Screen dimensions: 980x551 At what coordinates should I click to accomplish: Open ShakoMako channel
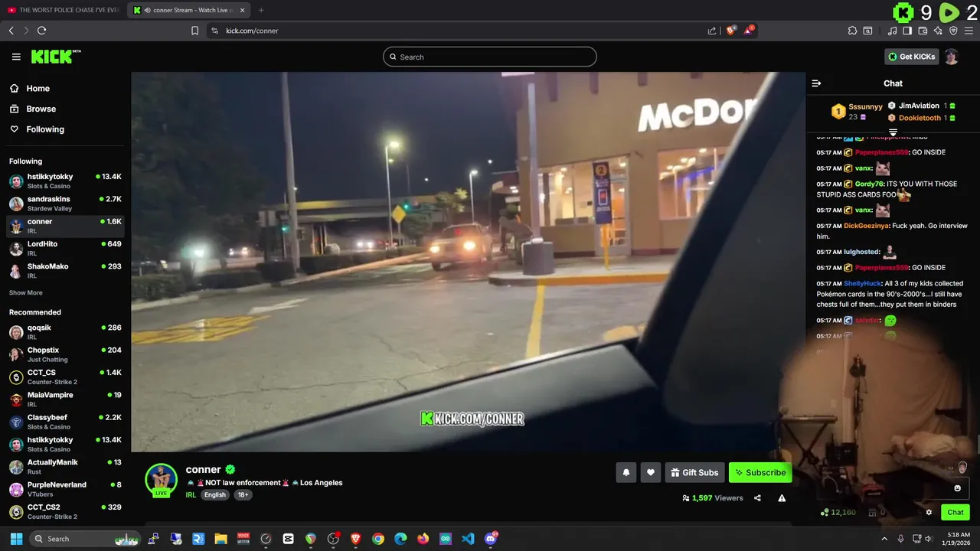(65, 270)
